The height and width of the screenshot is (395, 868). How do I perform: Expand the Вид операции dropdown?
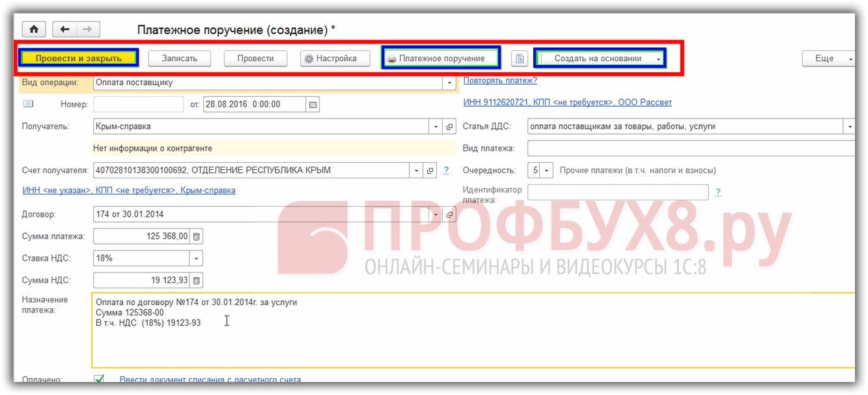[x=449, y=83]
